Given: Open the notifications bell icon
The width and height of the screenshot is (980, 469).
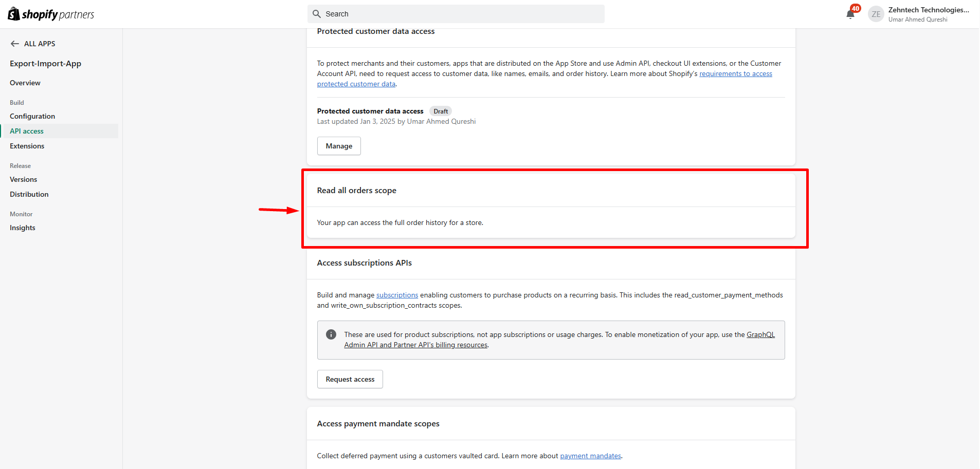Looking at the screenshot, I should (x=850, y=14).
